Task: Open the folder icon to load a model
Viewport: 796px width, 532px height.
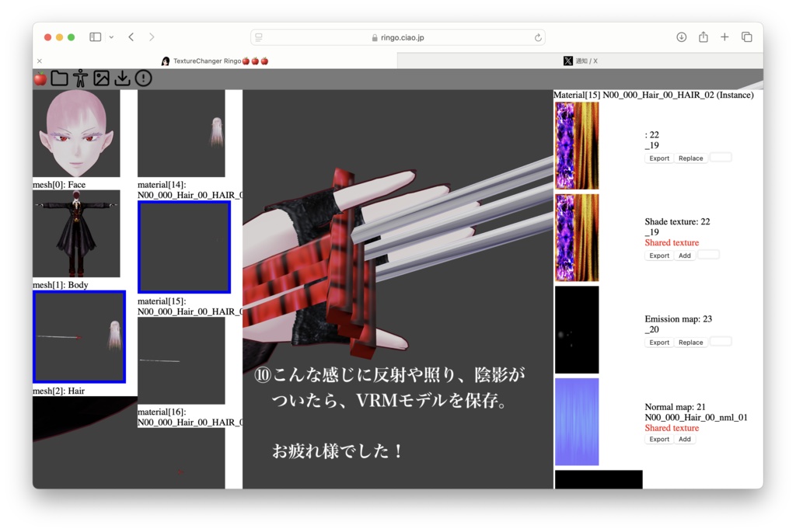Action: pos(60,78)
